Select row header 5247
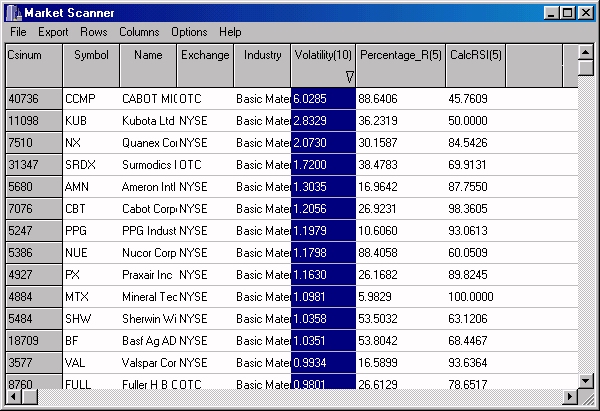Screen dimensions: 600x411 (34, 231)
